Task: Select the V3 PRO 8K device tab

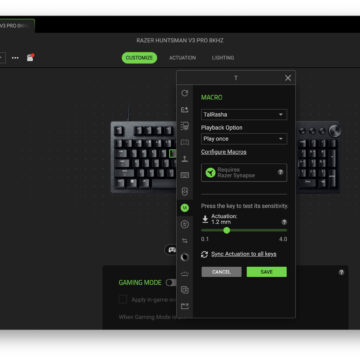Action: point(17,26)
